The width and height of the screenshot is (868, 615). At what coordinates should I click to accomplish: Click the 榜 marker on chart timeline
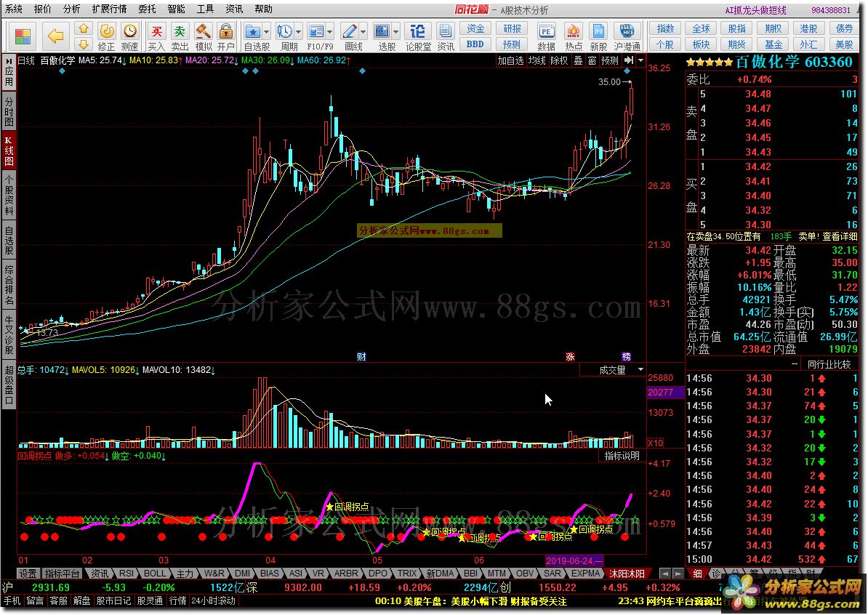point(626,356)
